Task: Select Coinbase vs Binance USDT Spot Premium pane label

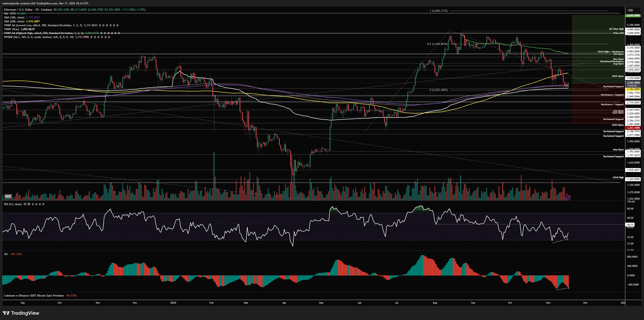Action: tap(34, 296)
